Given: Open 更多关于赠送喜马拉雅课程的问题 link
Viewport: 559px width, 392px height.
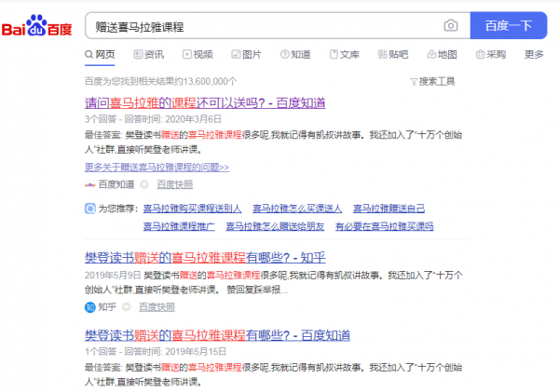Looking at the screenshot, I should pos(157,167).
